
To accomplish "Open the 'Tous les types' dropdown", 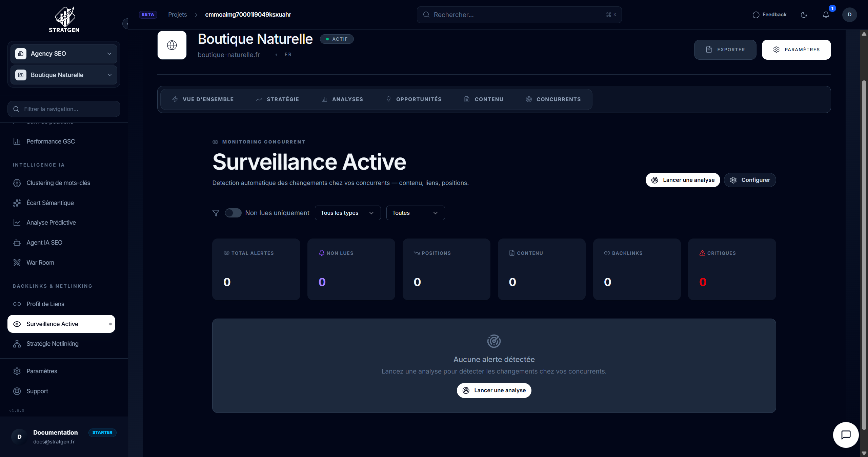I will [x=347, y=213].
